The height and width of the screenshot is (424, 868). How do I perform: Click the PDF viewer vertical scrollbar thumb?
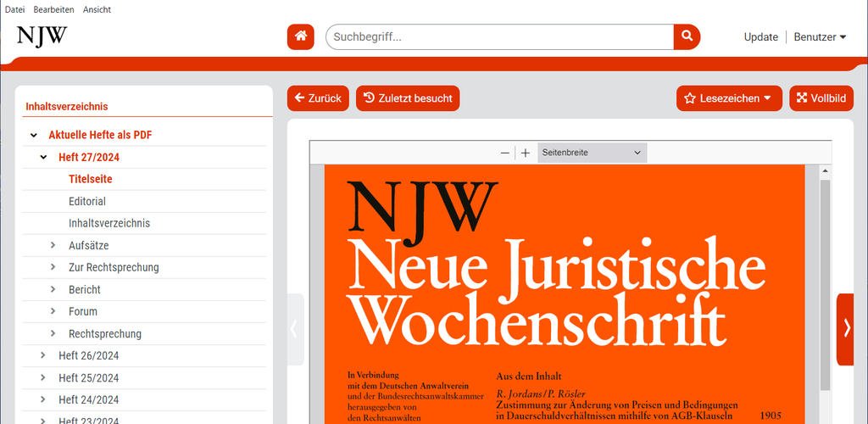[825, 285]
